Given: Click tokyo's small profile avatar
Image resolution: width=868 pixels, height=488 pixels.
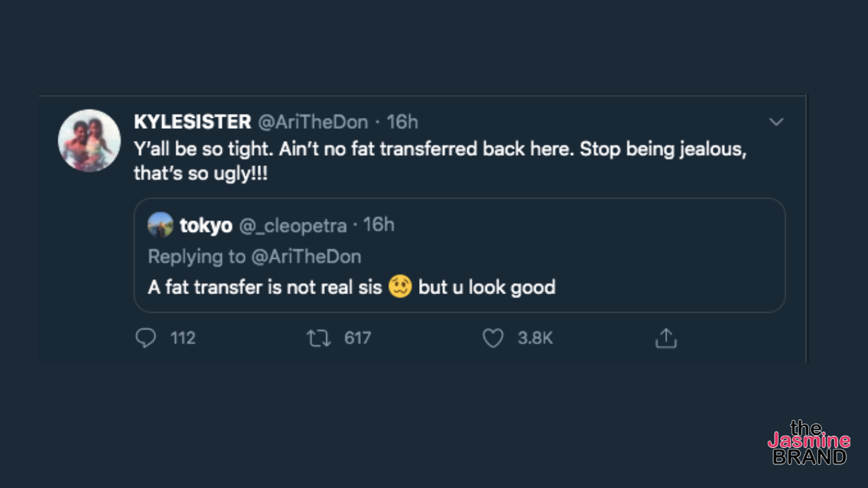Looking at the screenshot, I should [161, 225].
